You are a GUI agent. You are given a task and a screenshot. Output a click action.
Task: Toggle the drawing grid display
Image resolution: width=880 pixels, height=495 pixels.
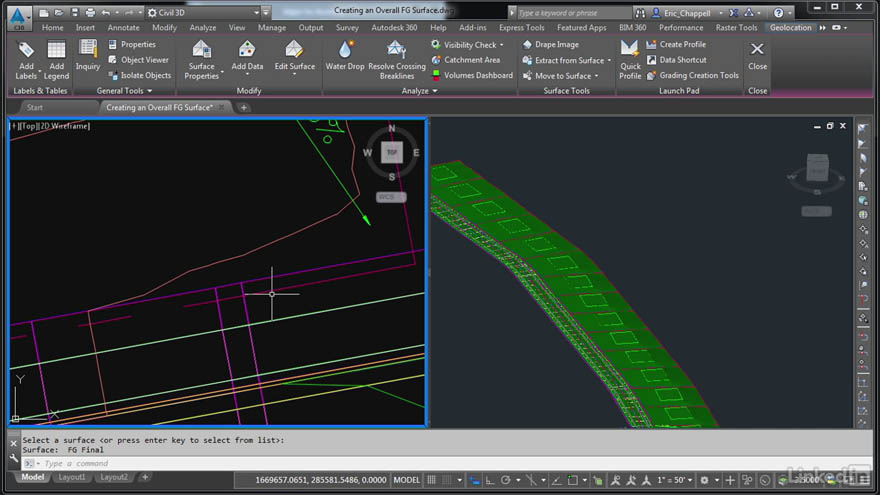tap(431, 480)
